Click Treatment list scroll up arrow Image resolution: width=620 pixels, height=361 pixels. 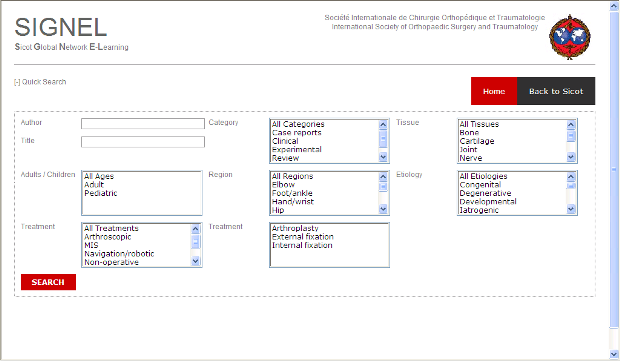pyautogui.click(x=196, y=229)
